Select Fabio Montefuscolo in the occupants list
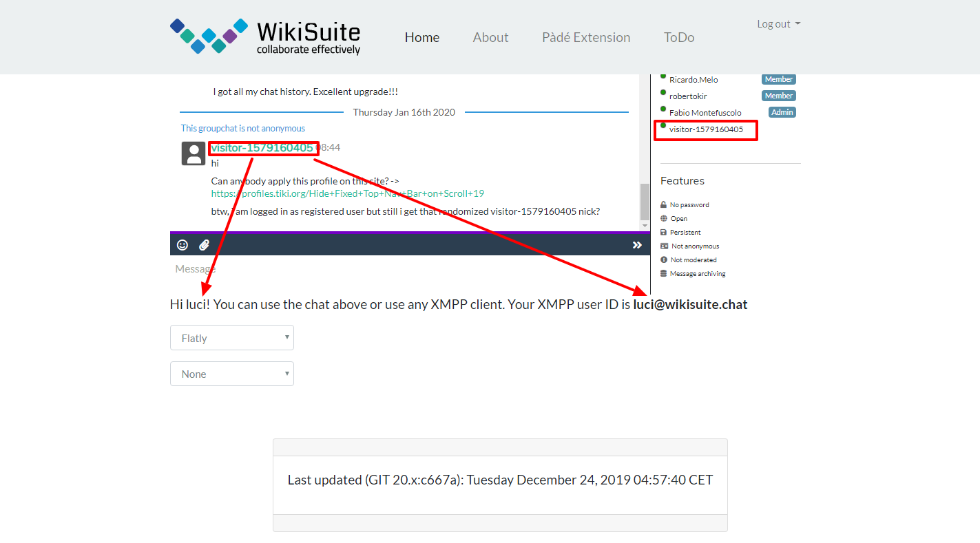Viewport: 980px width, 543px height. click(x=705, y=113)
